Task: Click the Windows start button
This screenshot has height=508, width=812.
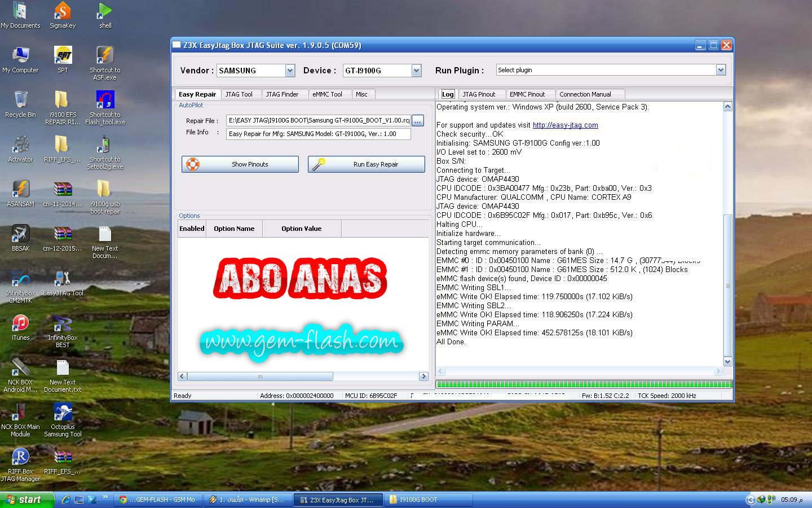Action: (x=27, y=500)
